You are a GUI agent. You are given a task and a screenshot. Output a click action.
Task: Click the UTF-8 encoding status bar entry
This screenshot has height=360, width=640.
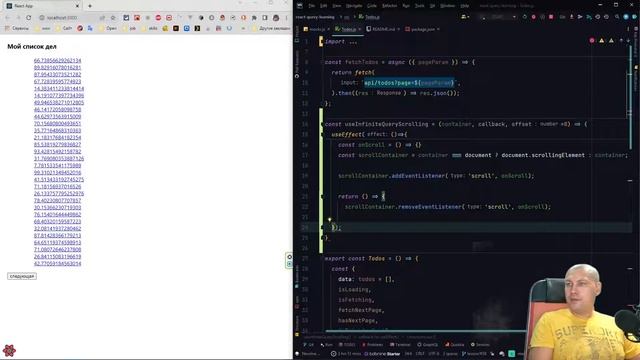tap(433, 354)
